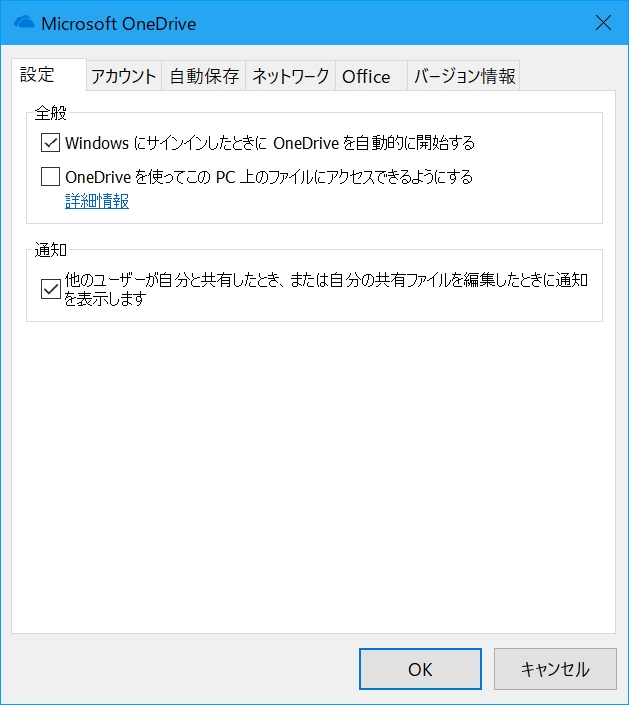Close the Microsoft OneDrive dialog with X
Screen dimensions: 629x705
click(x=603, y=22)
